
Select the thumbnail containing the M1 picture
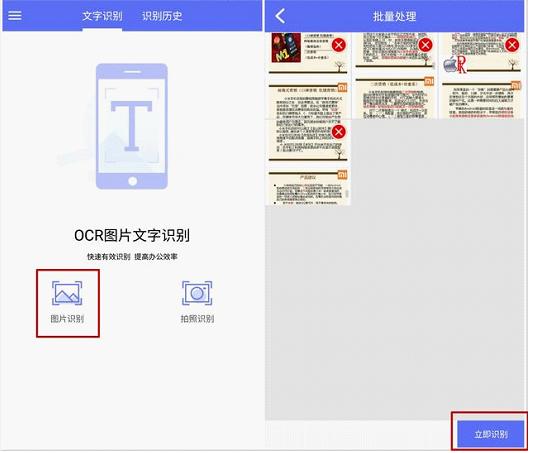[x=308, y=76]
